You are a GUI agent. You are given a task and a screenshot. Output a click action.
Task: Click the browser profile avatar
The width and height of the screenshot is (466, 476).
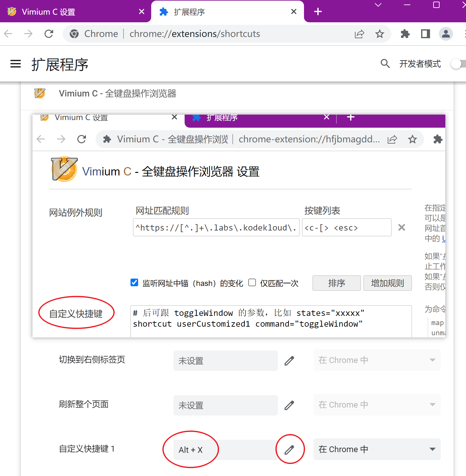(x=446, y=34)
